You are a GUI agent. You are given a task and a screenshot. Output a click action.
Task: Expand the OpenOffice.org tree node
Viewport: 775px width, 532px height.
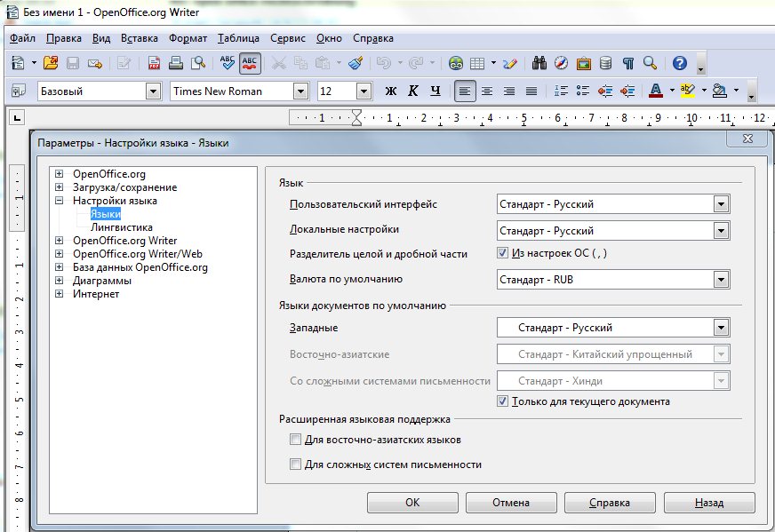point(60,174)
